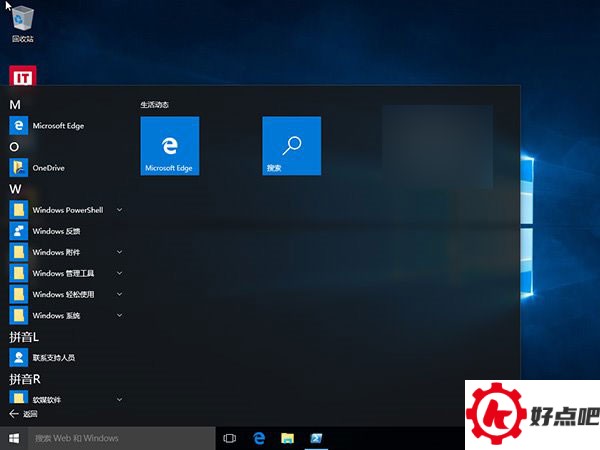Image resolution: width=600 pixels, height=450 pixels.
Task: Click the Microsoft Edge text label in list
Action: pyautogui.click(x=58, y=126)
